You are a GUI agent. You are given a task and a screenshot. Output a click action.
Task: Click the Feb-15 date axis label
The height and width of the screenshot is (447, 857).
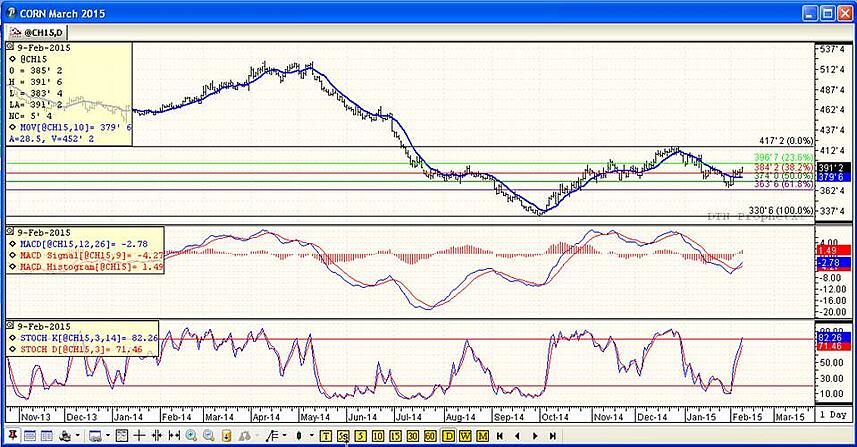(x=747, y=416)
